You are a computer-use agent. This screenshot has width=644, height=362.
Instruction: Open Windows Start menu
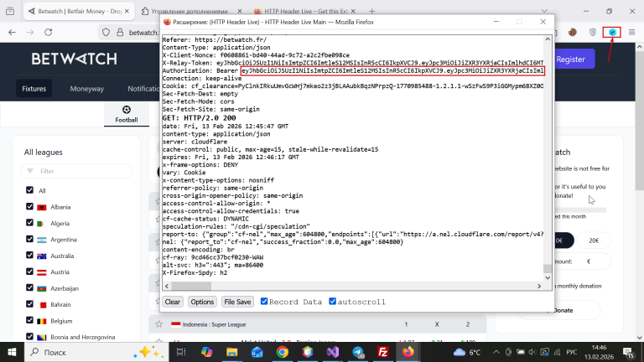[x=12, y=352]
